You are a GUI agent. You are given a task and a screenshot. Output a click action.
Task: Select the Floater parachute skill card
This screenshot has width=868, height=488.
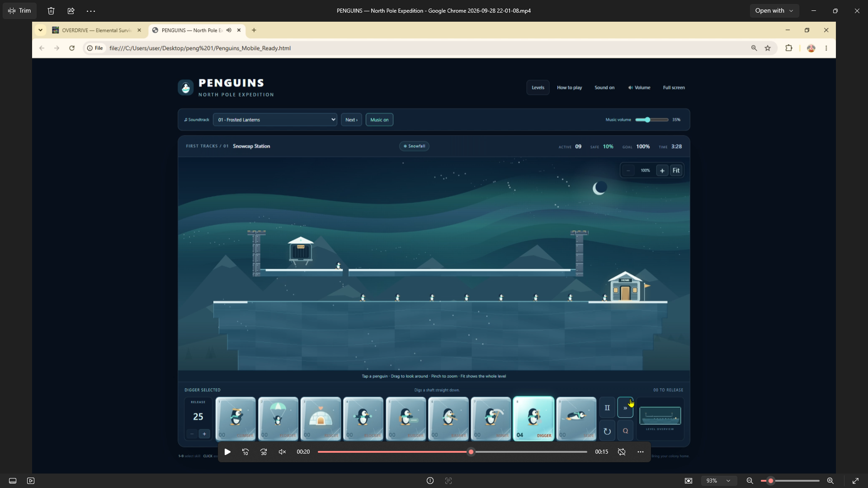tap(278, 418)
